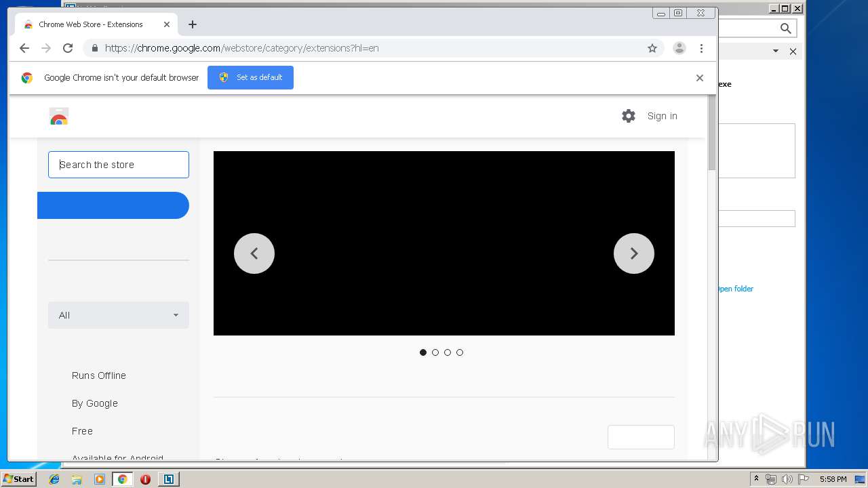The image size is (868, 488).
Task: Expand the dropdown arrow in the background window panel
Action: [x=776, y=52]
